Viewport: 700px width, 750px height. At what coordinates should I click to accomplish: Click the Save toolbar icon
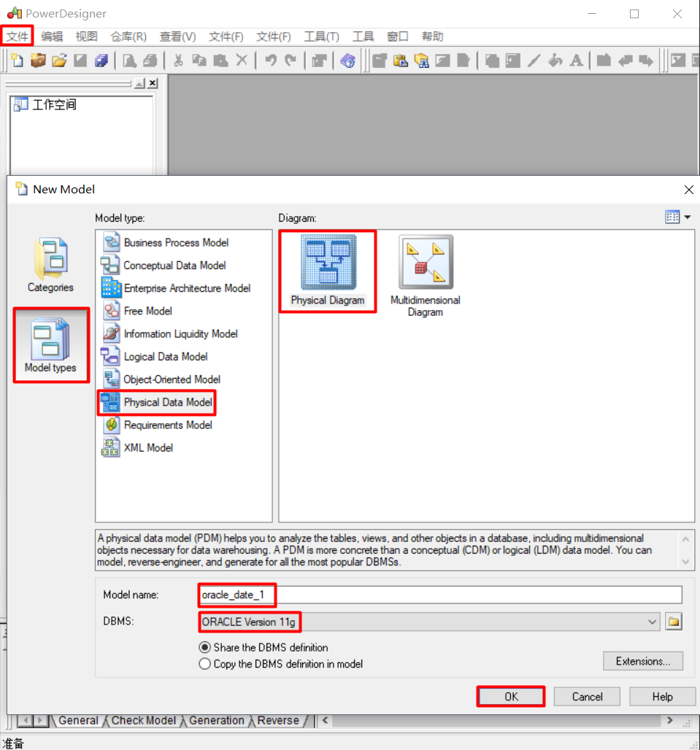point(80,61)
